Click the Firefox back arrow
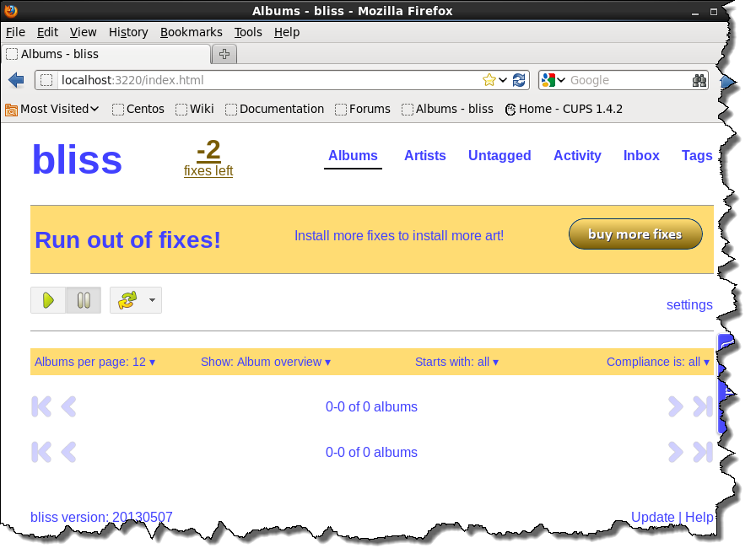 pos(16,80)
